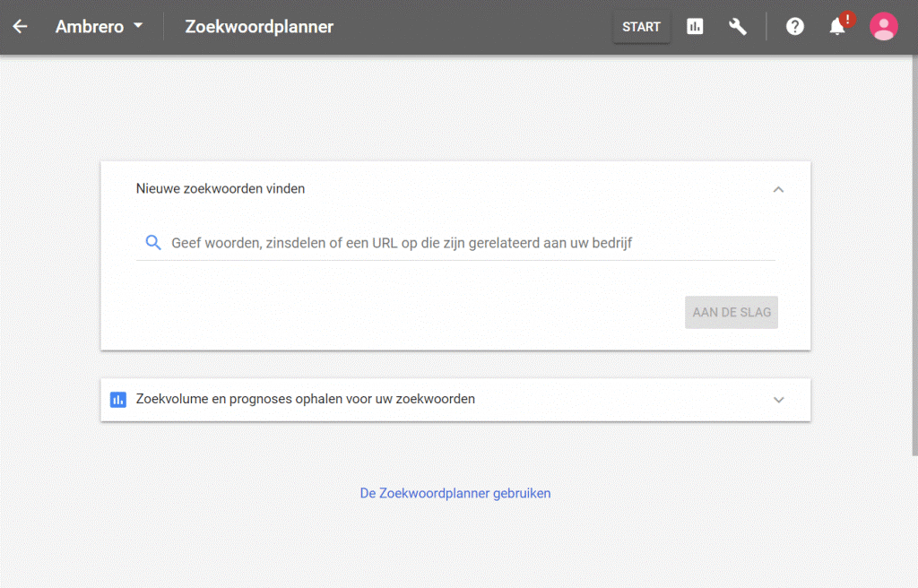Open the notifications bell
Viewport: 918px width, 588px height.
click(x=836, y=28)
